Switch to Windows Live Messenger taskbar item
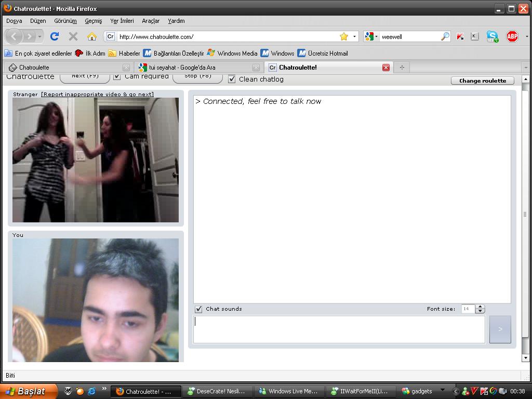The width and height of the screenshot is (532, 399). (x=288, y=391)
